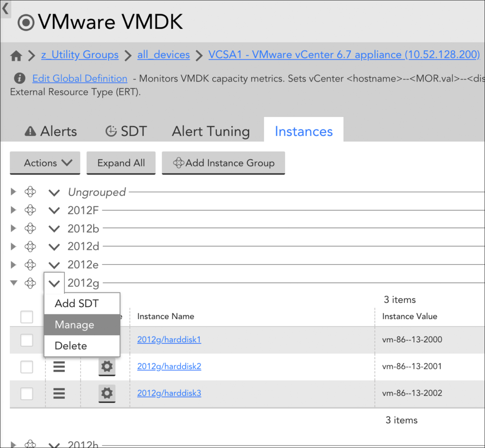Click the Add Instance Group button

(224, 163)
